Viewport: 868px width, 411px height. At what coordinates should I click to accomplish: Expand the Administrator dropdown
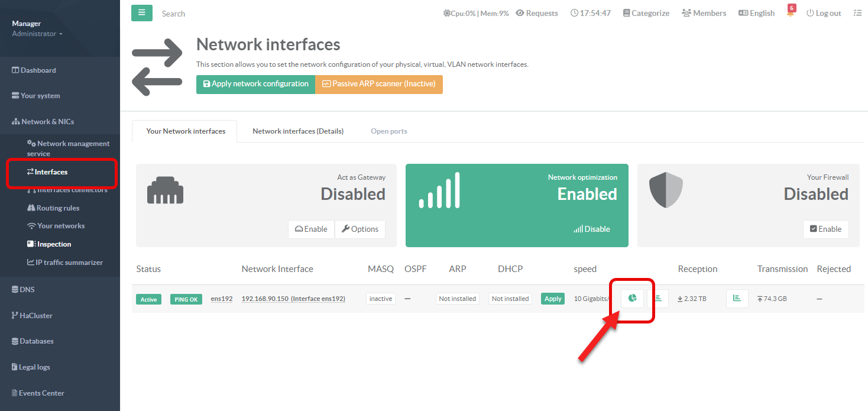click(37, 34)
